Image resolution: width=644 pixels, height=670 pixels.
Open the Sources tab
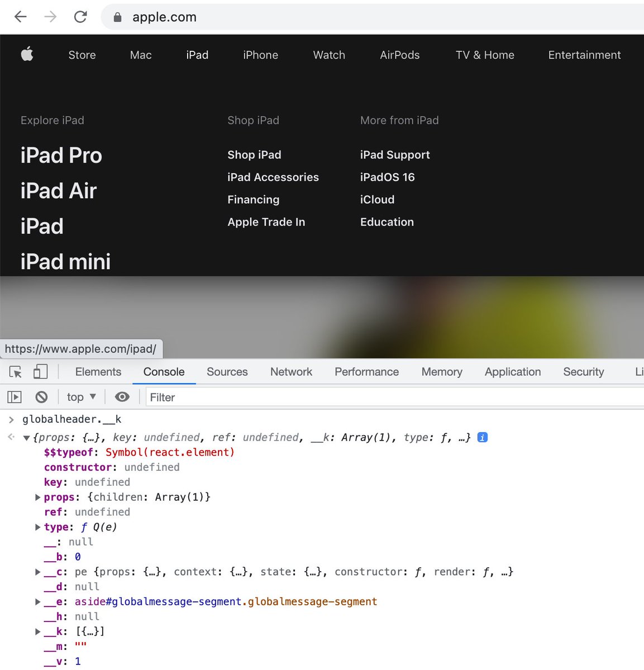(227, 372)
